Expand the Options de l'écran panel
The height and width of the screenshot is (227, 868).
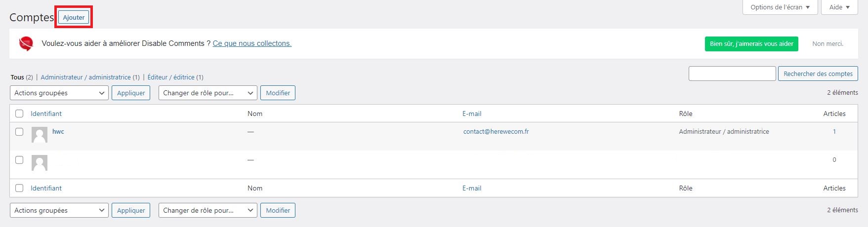(x=780, y=7)
